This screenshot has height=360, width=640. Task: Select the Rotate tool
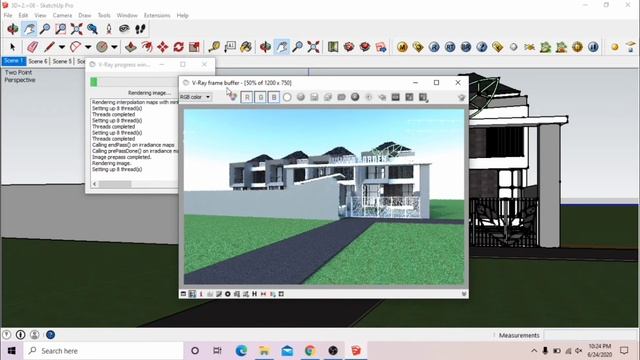[x=178, y=47]
